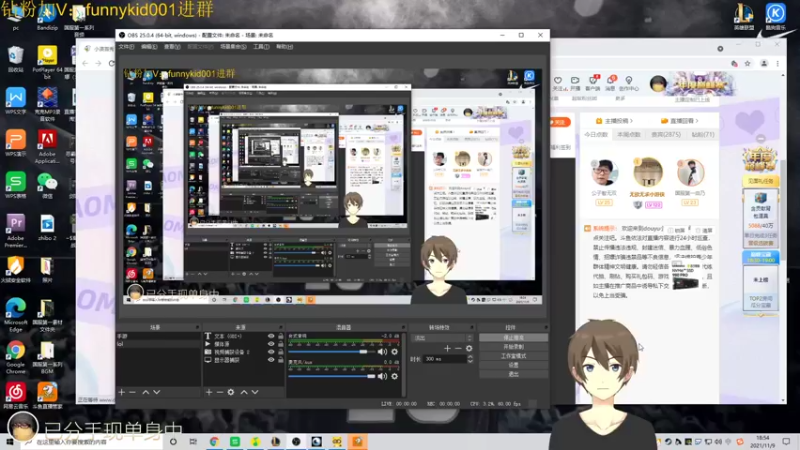This screenshot has height=450, width=800.
Task: Move selected source up
Action: pos(244,392)
